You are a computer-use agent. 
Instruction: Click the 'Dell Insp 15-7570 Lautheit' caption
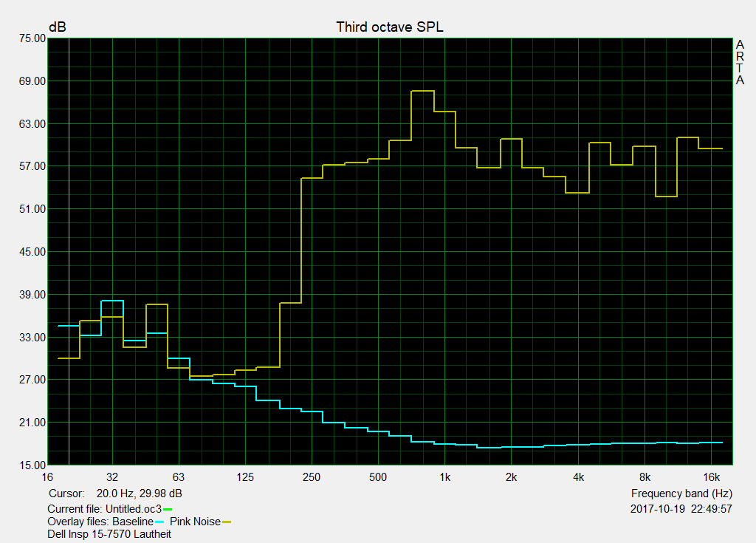[109, 534]
